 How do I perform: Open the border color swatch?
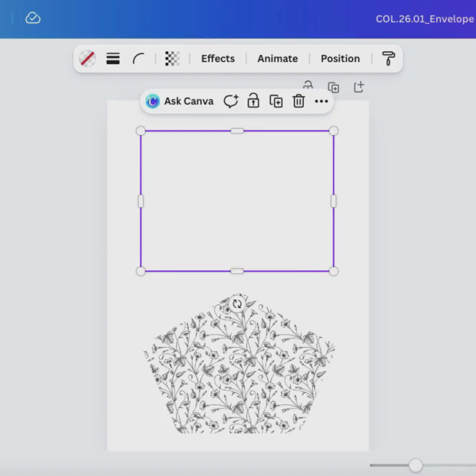(x=88, y=58)
